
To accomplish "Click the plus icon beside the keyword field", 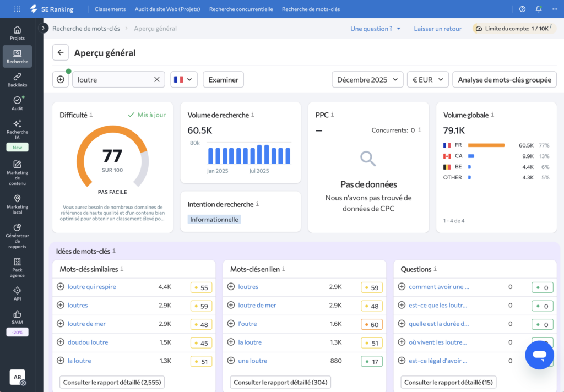I will pos(61,79).
